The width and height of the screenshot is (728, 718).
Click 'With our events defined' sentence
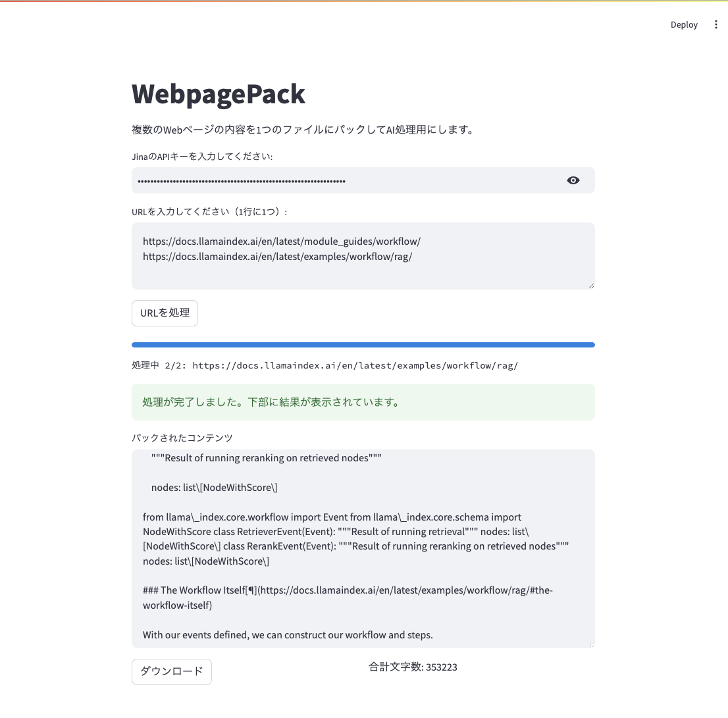tap(288, 635)
